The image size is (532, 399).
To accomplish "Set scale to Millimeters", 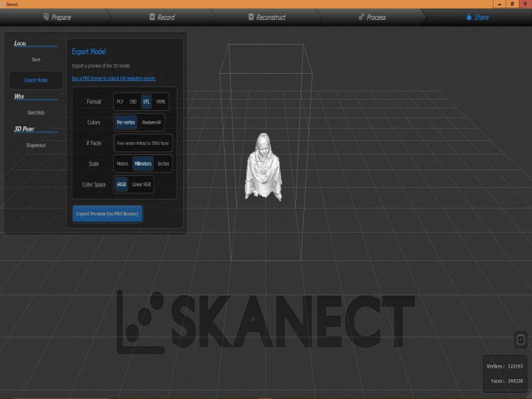I will (x=143, y=164).
